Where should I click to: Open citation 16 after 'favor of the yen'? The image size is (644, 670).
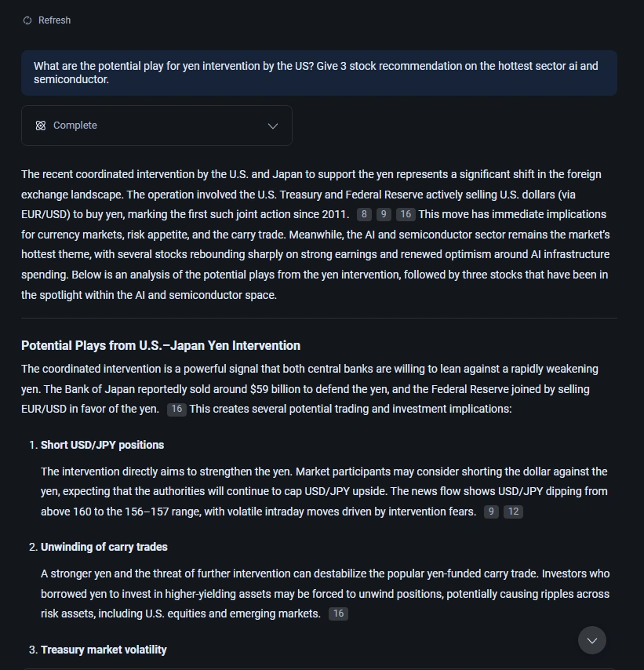point(176,410)
